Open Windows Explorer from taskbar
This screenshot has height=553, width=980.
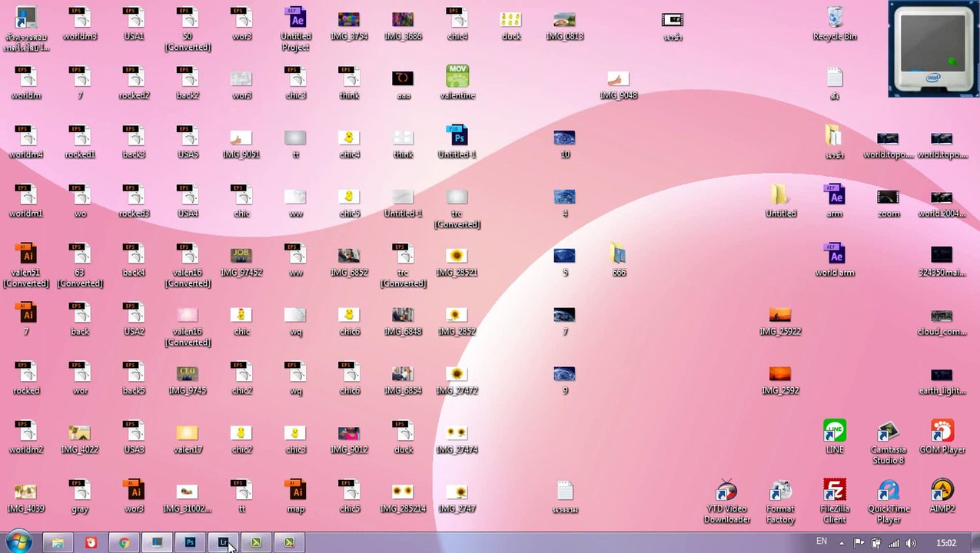point(58,542)
